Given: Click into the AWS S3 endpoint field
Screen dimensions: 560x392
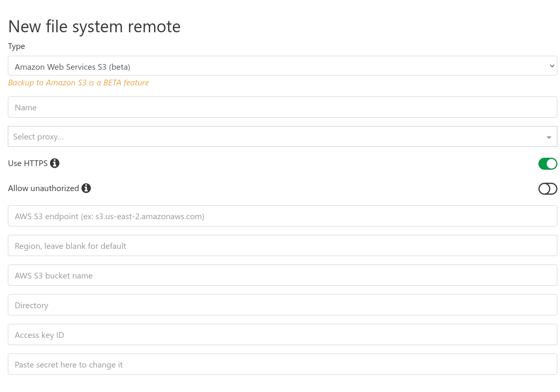Looking at the screenshot, I should click(282, 216).
